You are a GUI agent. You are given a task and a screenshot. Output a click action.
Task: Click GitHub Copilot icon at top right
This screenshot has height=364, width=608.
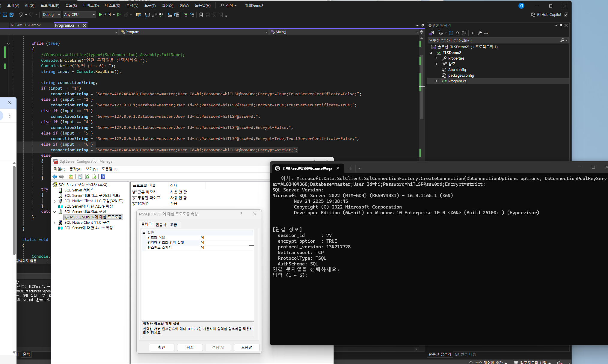[x=533, y=15]
